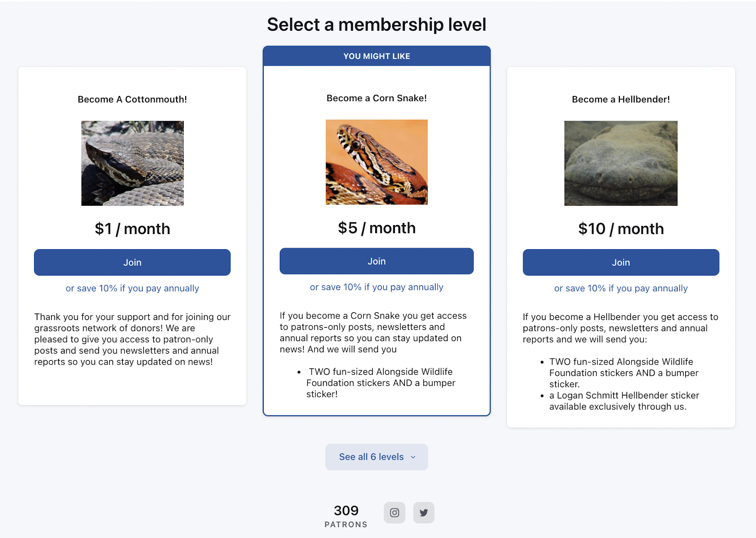This screenshot has width=756, height=538.
Task: Join the $1 Cottonmouth membership
Action: point(132,262)
